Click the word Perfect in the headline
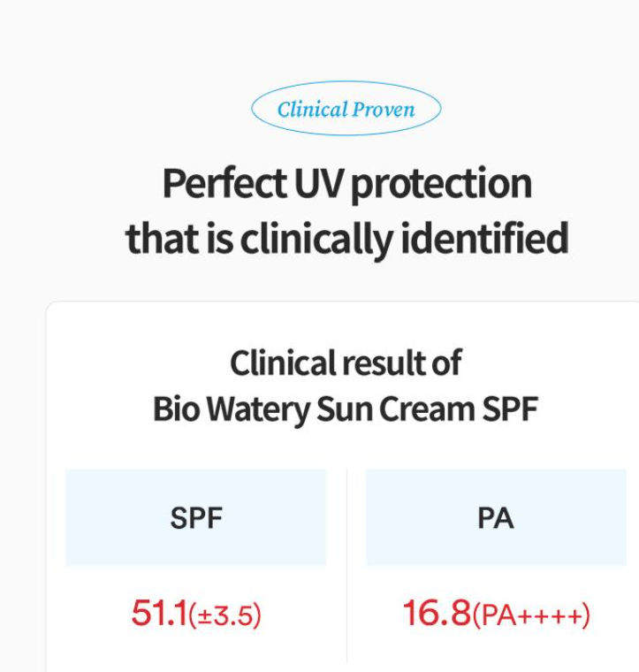 [224, 183]
